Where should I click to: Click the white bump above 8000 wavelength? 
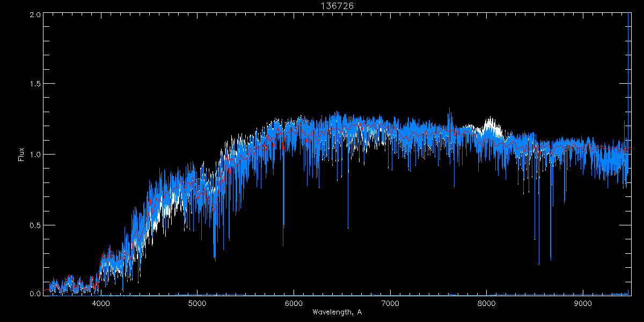point(490,126)
